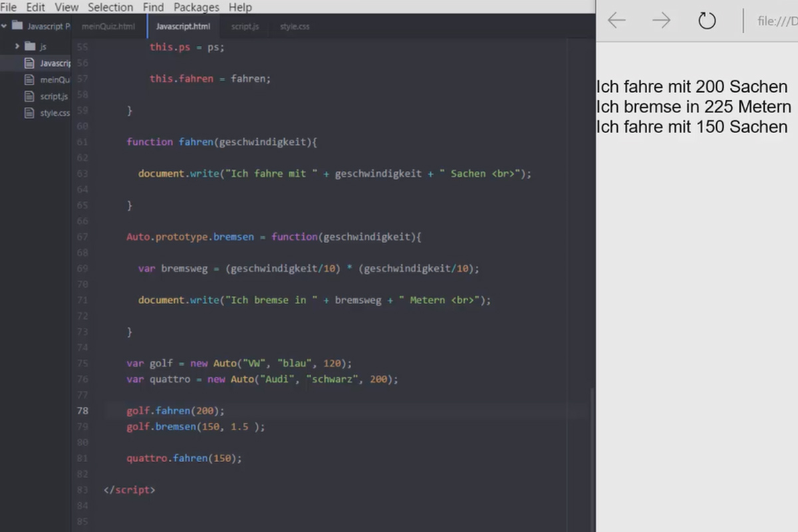Click the Javascript.html file icon in tree
The width and height of the screenshot is (798, 532).
[29, 63]
